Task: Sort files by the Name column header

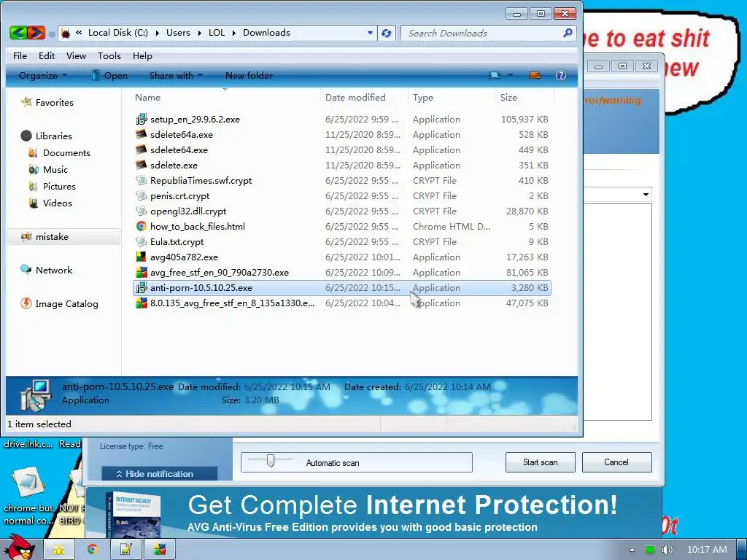Action: pyautogui.click(x=147, y=97)
